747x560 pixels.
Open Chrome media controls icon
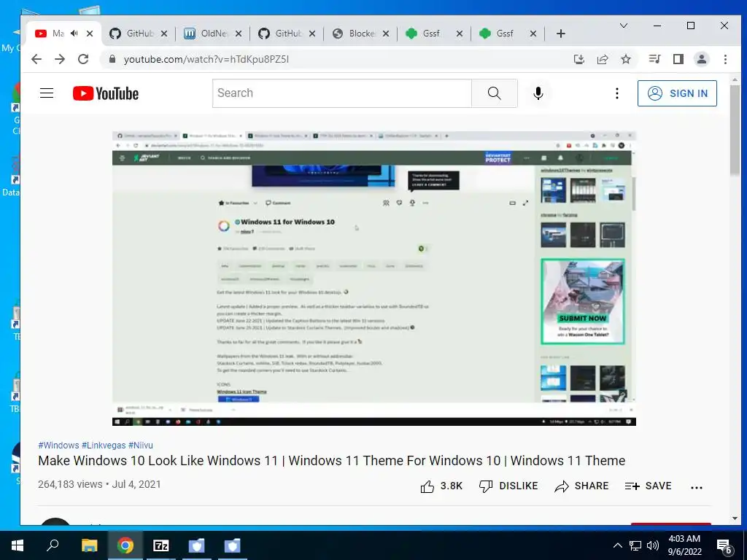tap(654, 59)
